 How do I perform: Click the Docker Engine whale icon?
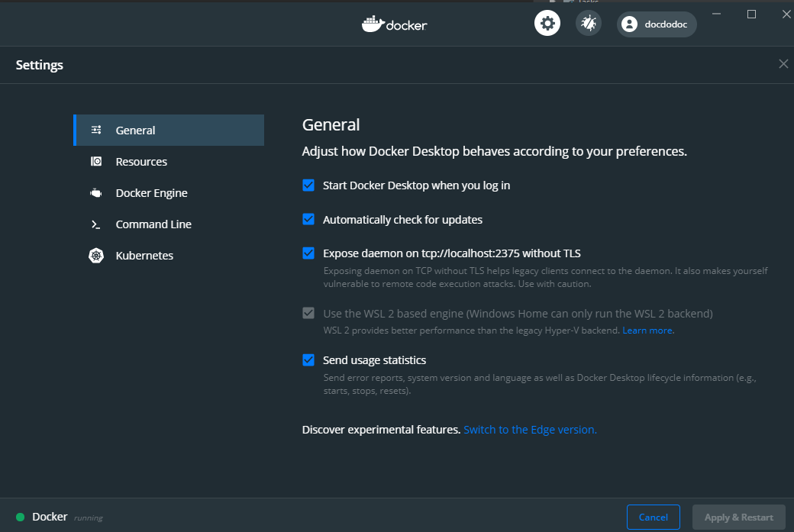tap(95, 193)
